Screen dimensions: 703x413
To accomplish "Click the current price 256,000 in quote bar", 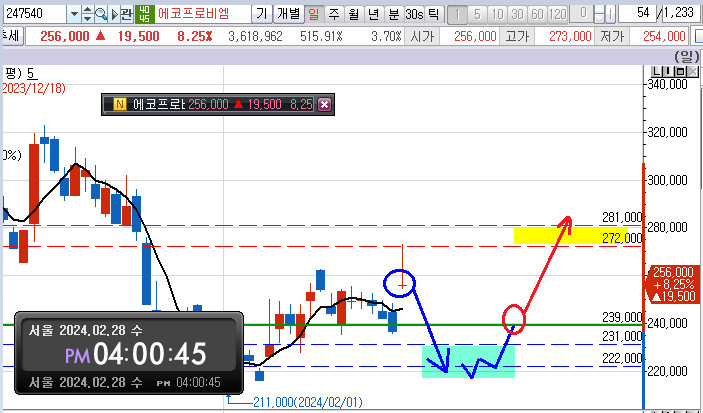I will (65, 36).
